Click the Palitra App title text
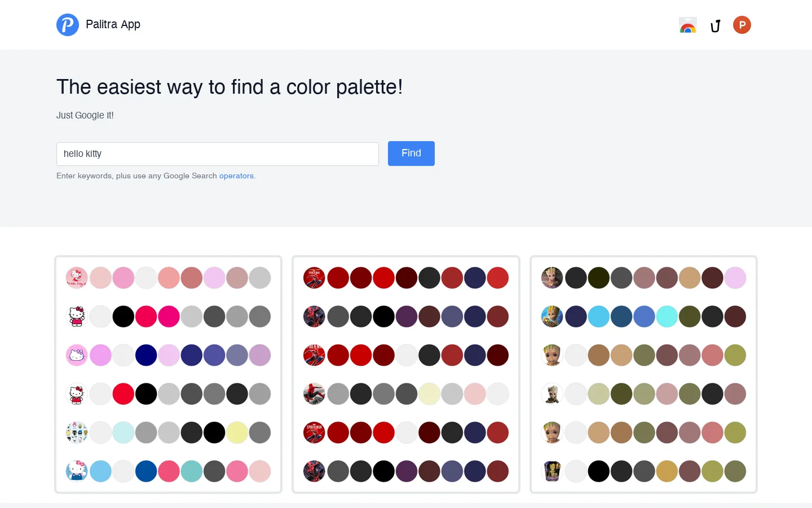This screenshot has height=508, width=812. 113,24
